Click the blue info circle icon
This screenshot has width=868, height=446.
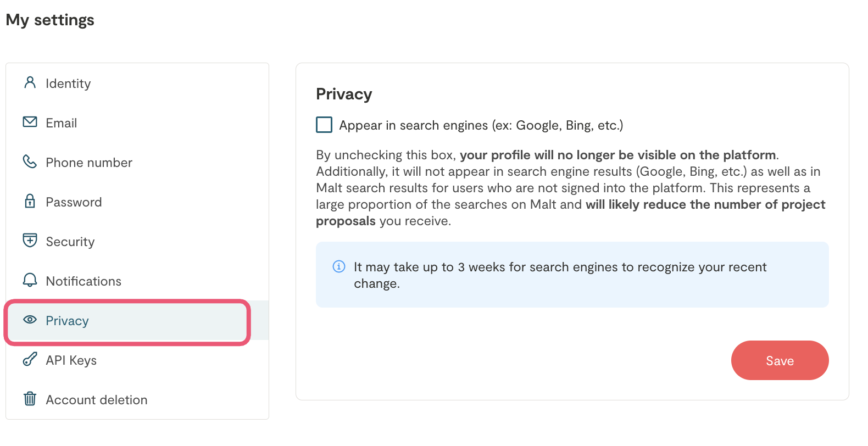click(339, 267)
